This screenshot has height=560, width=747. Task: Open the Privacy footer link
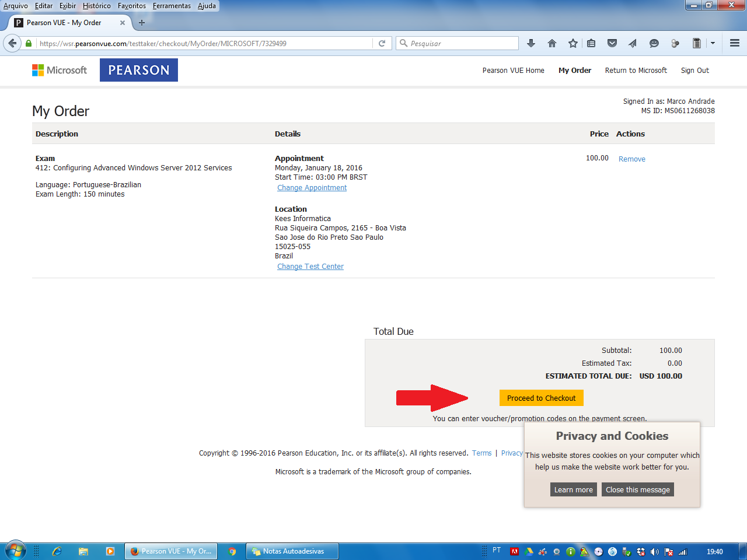pyautogui.click(x=512, y=453)
